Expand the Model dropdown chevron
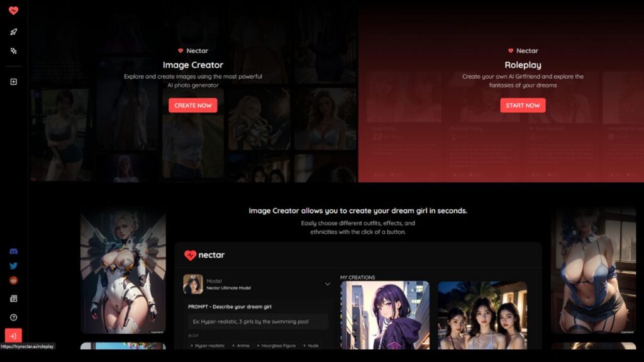 tap(327, 284)
